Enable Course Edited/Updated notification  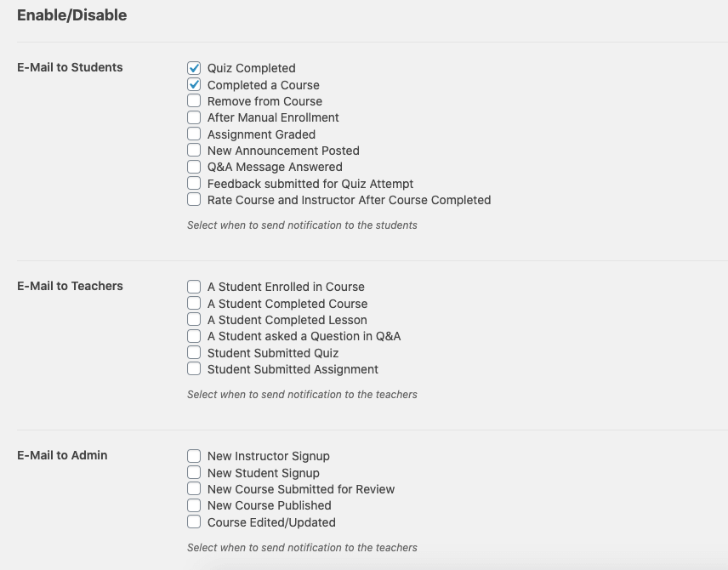click(194, 522)
